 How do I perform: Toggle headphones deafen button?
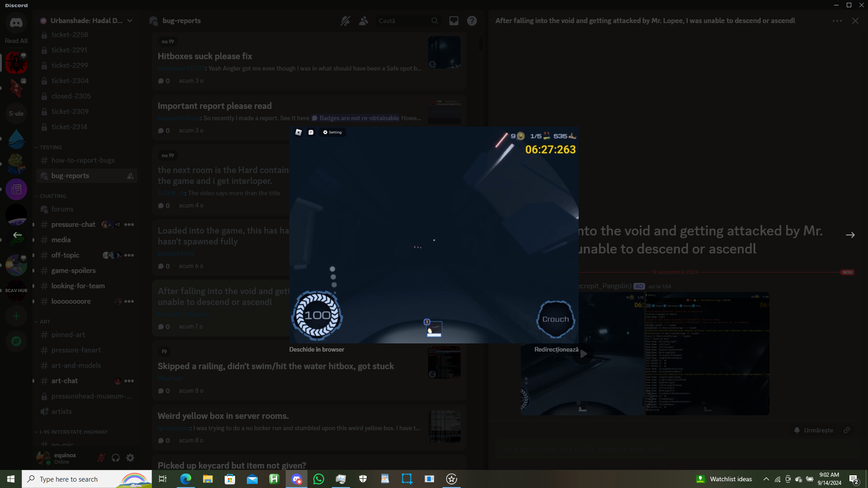(116, 458)
